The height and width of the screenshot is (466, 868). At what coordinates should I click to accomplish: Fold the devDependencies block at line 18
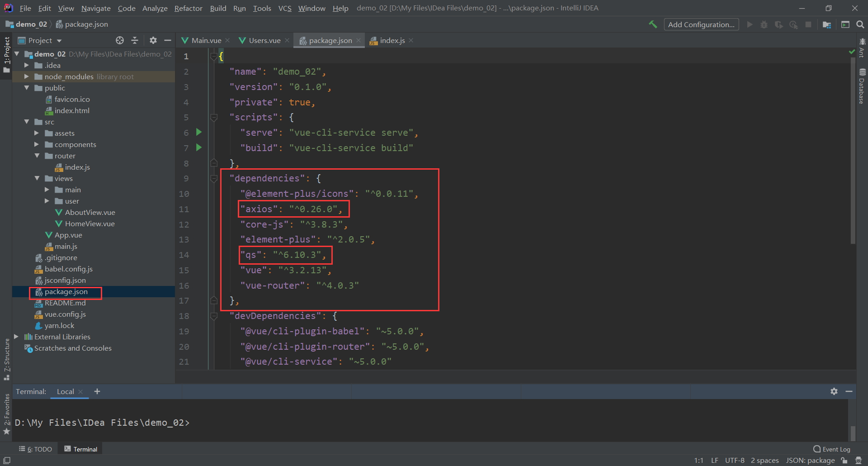tap(214, 316)
